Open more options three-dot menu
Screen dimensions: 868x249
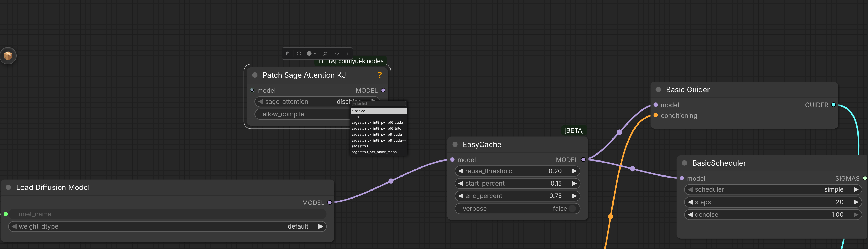347,53
